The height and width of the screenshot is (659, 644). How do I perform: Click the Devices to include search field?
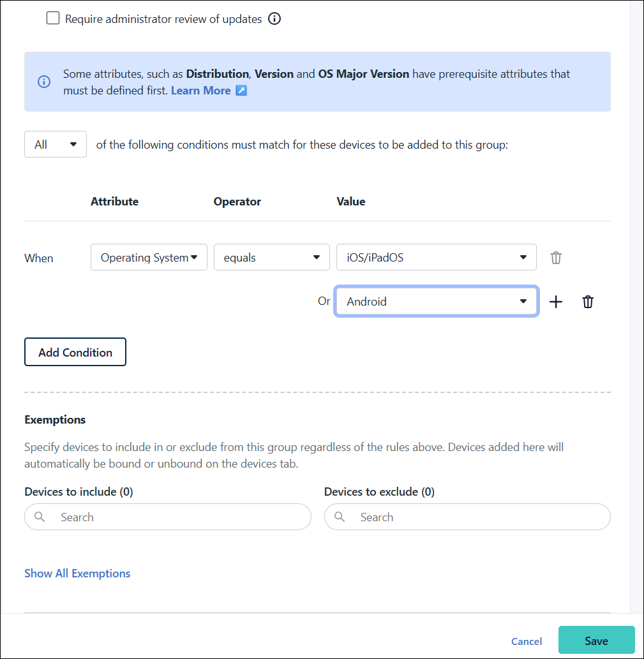click(167, 517)
